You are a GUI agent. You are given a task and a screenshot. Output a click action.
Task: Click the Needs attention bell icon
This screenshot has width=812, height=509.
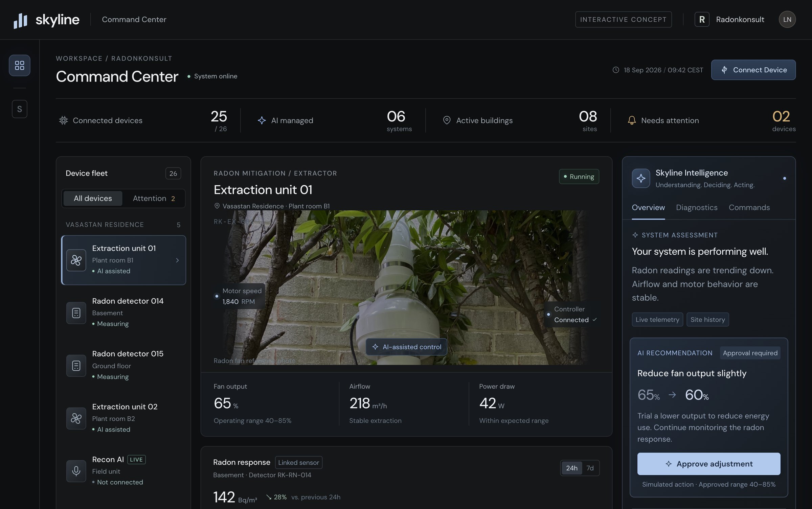(632, 120)
